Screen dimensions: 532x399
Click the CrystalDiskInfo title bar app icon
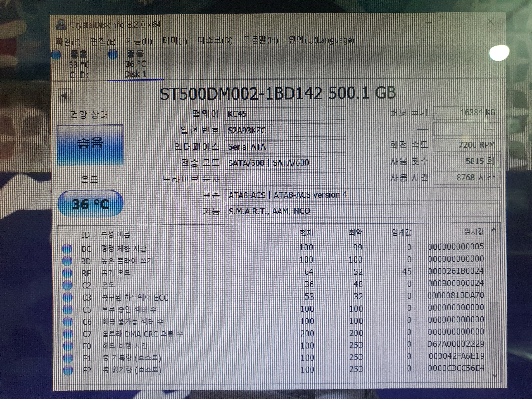(x=61, y=25)
